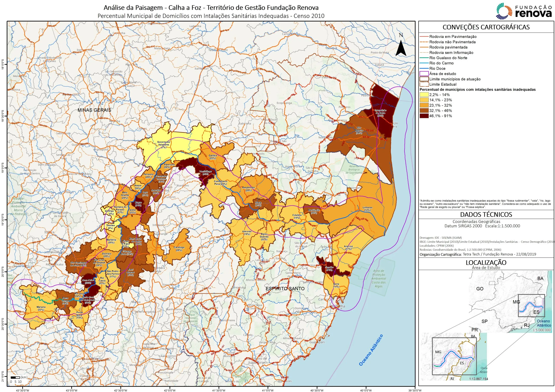Click the ESPÍRITO SANTO state label
Screen dimensions: 555x392
(285, 289)
